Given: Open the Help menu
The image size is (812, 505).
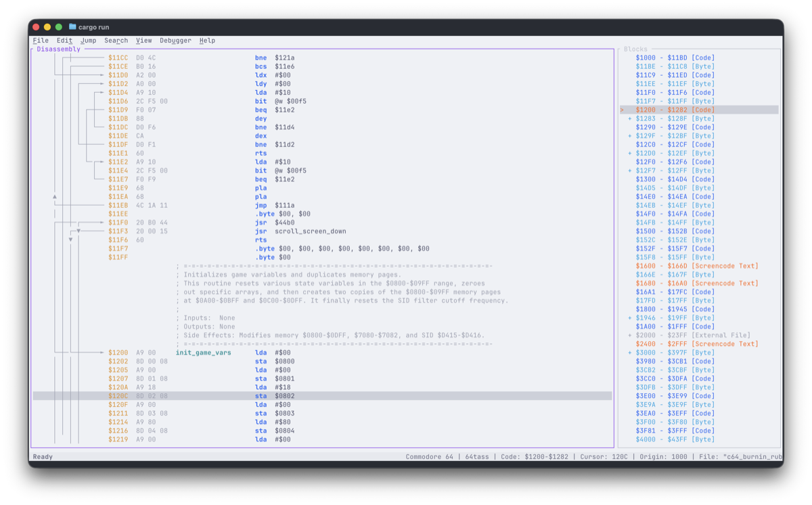Looking at the screenshot, I should (x=207, y=41).
